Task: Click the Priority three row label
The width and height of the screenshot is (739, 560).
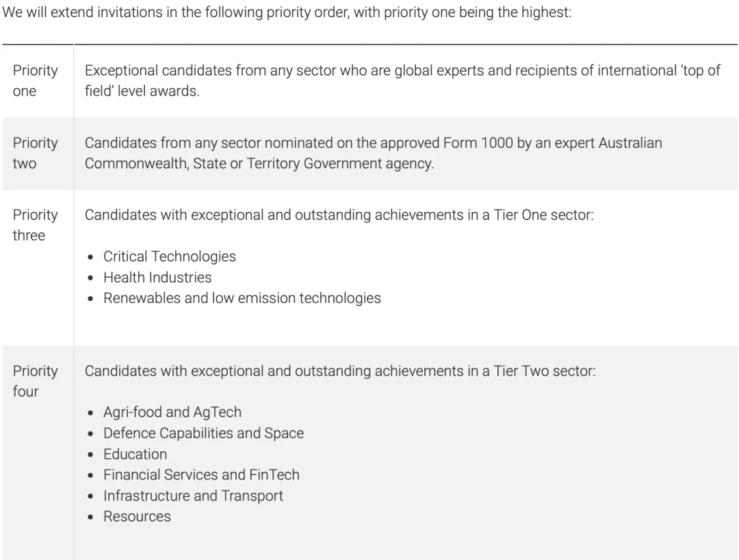Action: 36,225
